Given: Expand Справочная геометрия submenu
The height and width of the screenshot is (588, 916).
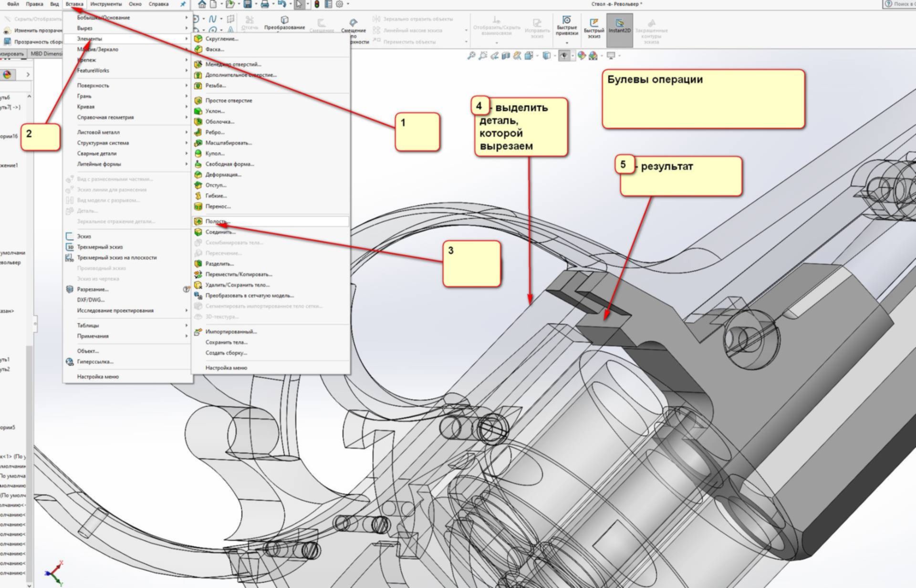Looking at the screenshot, I should [x=128, y=117].
